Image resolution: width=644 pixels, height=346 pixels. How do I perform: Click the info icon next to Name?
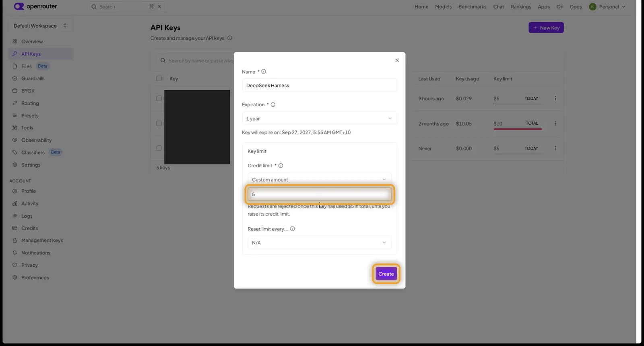pos(264,72)
